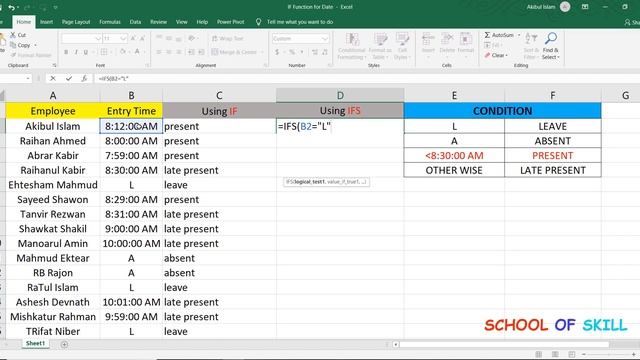Expand the Copy dropdown arrow

pyautogui.click(x=36, y=45)
